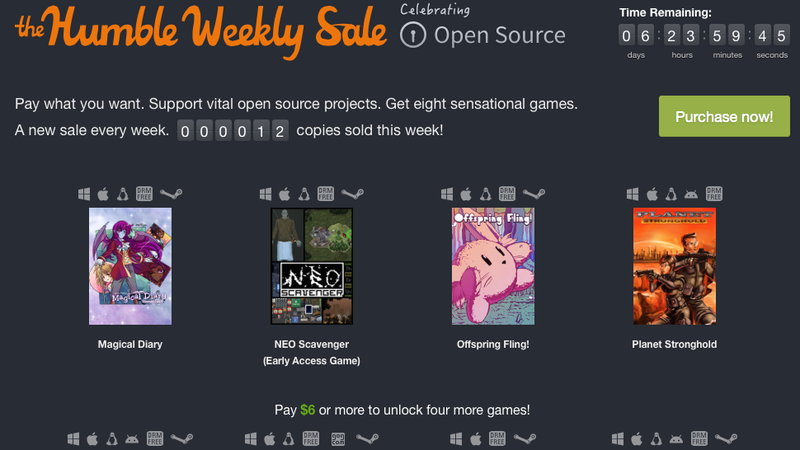Click the copies sold counter
The width and height of the screenshot is (800, 450).
233,131
